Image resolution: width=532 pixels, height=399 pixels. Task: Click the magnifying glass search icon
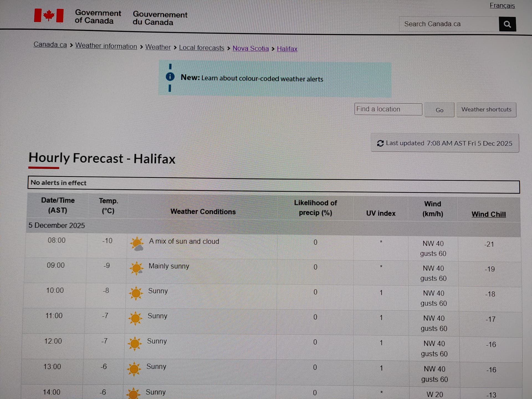pos(507,24)
